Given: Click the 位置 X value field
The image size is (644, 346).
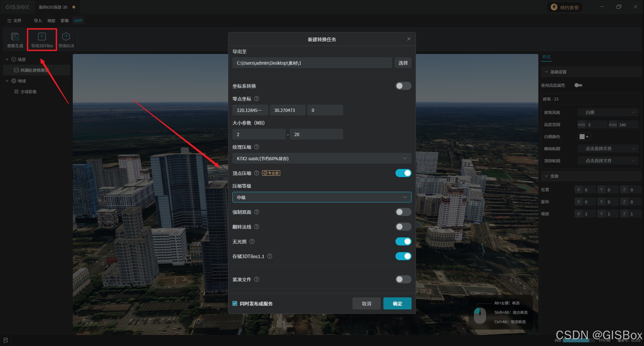Looking at the screenshot, I should 585,190.
